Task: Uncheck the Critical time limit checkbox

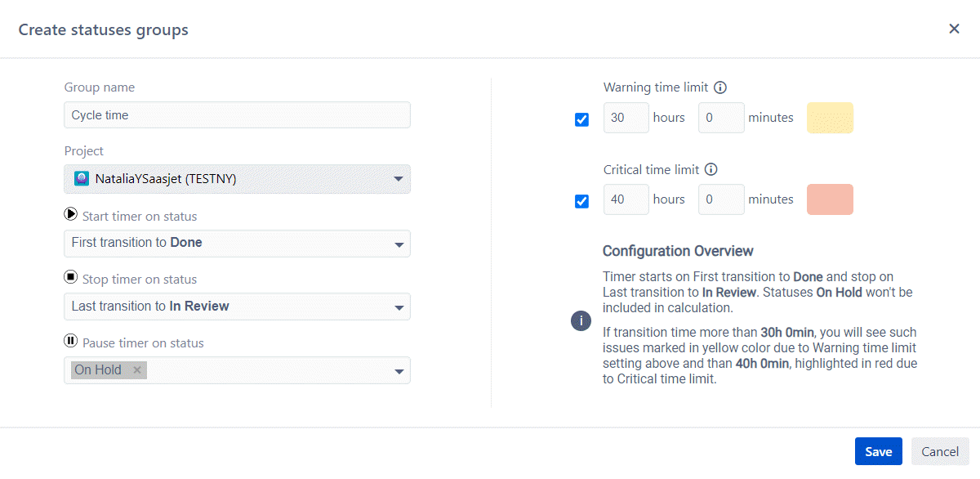Action: (x=581, y=200)
